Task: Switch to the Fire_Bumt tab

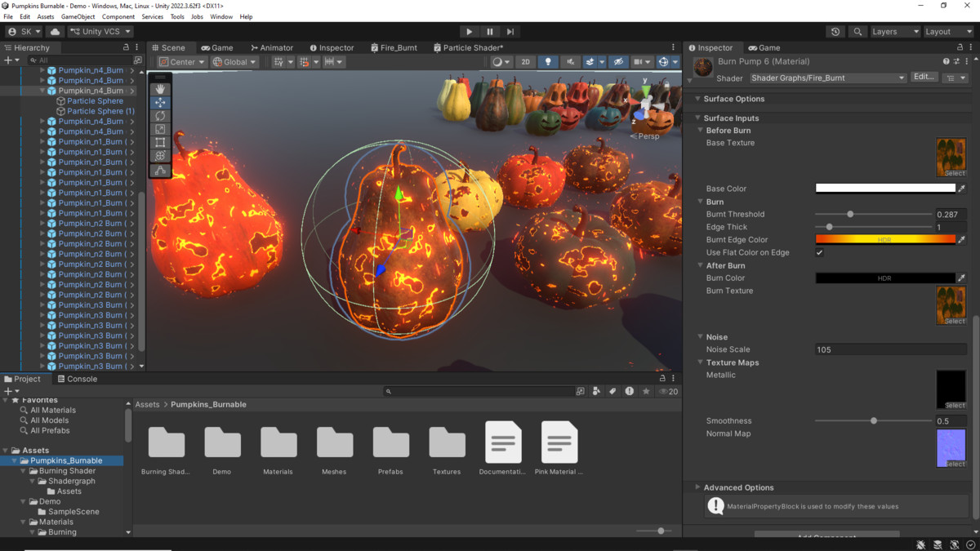Action: click(394, 48)
